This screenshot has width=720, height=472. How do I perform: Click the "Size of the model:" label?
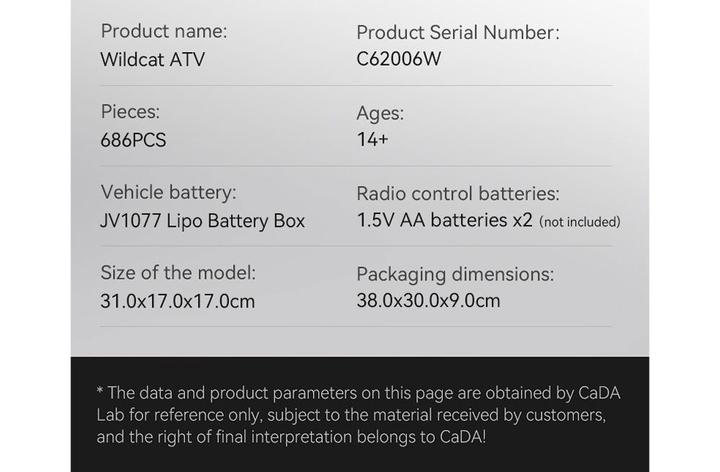[x=178, y=272]
